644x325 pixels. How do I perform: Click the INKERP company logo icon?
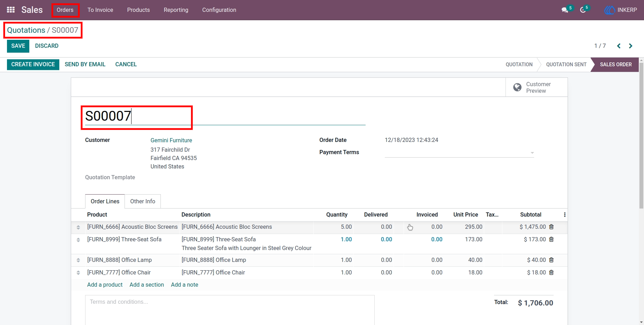point(609,10)
